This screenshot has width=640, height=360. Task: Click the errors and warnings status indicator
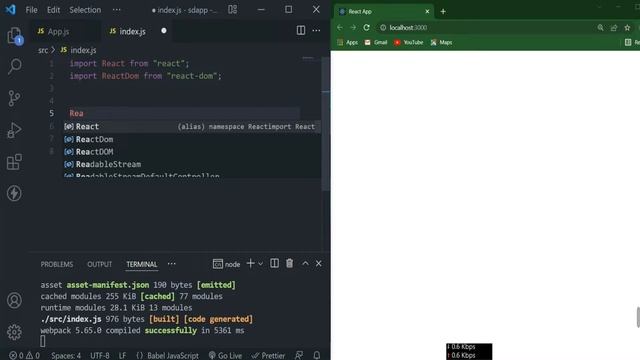tap(24, 356)
